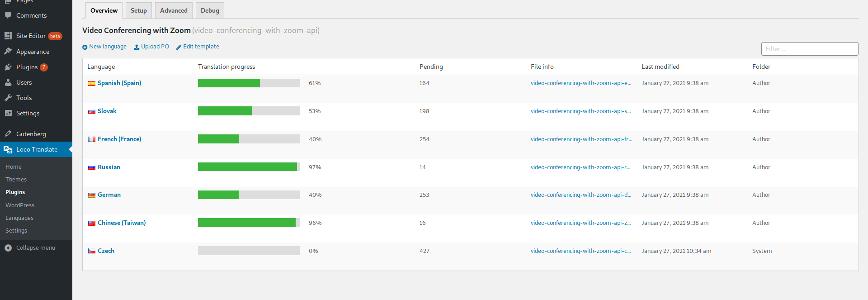This screenshot has height=300, width=868.
Task: Click Collapse menu label text
Action: click(x=36, y=248)
